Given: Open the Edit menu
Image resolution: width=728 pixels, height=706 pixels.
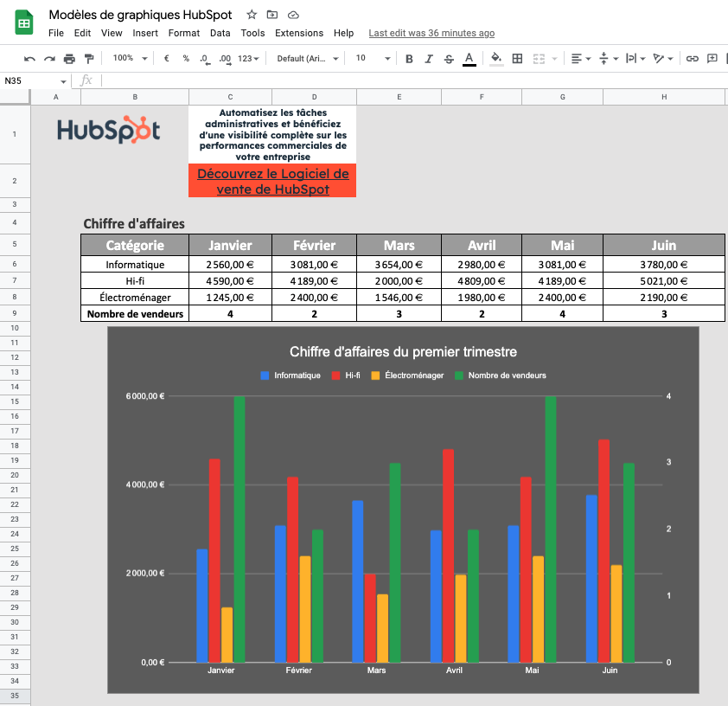Looking at the screenshot, I should [82, 33].
